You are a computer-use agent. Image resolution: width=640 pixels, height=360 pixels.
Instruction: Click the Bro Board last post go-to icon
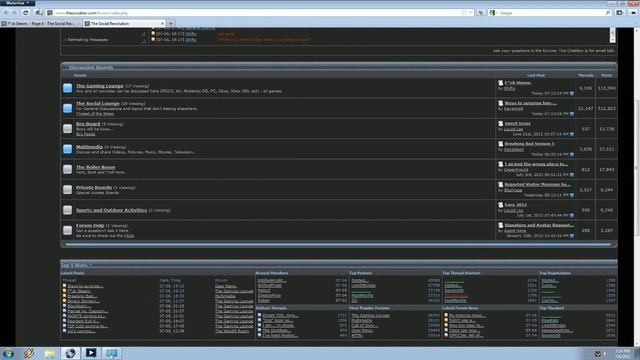pos(572,134)
